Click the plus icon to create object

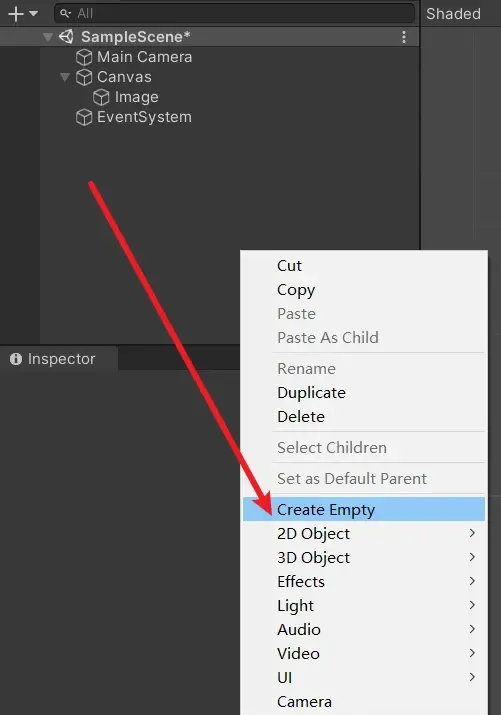point(15,14)
